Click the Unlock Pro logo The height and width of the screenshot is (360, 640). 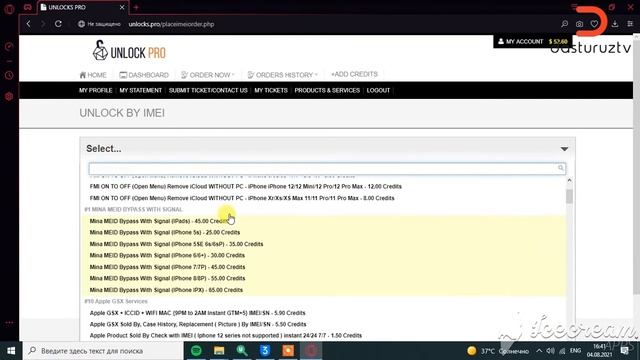point(129,51)
